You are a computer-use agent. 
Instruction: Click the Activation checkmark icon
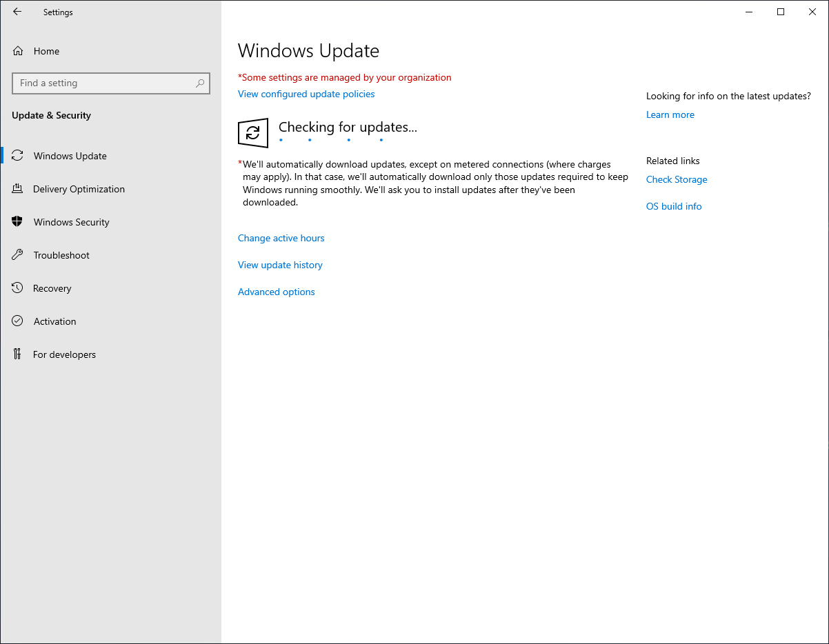pyautogui.click(x=18, y=321)
